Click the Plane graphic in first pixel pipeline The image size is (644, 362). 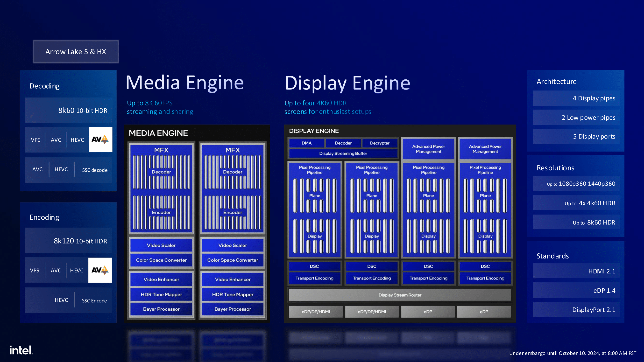coord(314,195)
